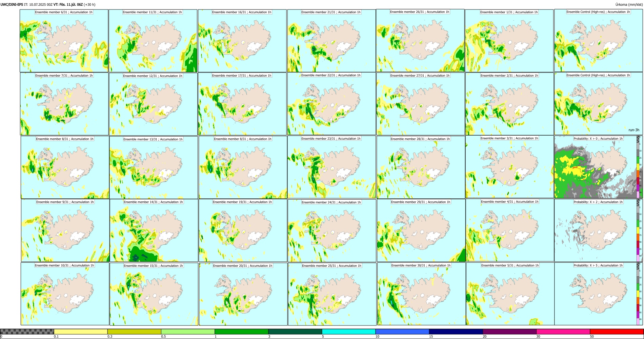Click the purple 20–30 legend swatch
Viewport: 644px width, 339px height.
coord(509,332)
